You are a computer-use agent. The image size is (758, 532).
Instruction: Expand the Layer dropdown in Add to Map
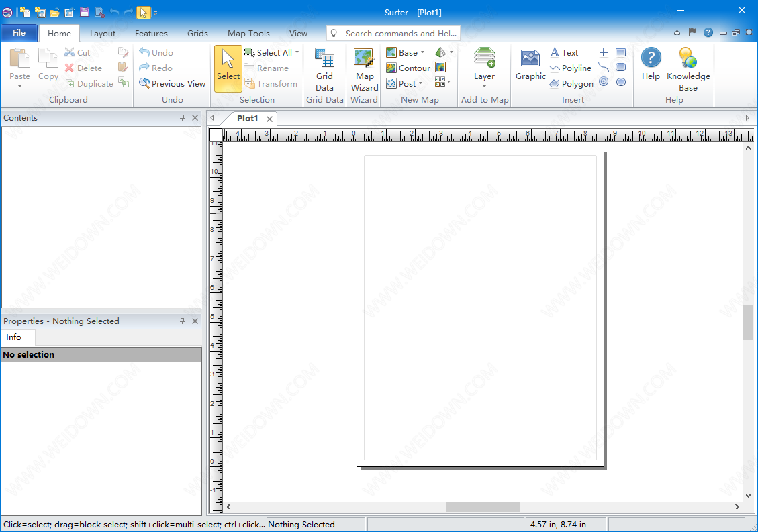(x=484, y=85)
